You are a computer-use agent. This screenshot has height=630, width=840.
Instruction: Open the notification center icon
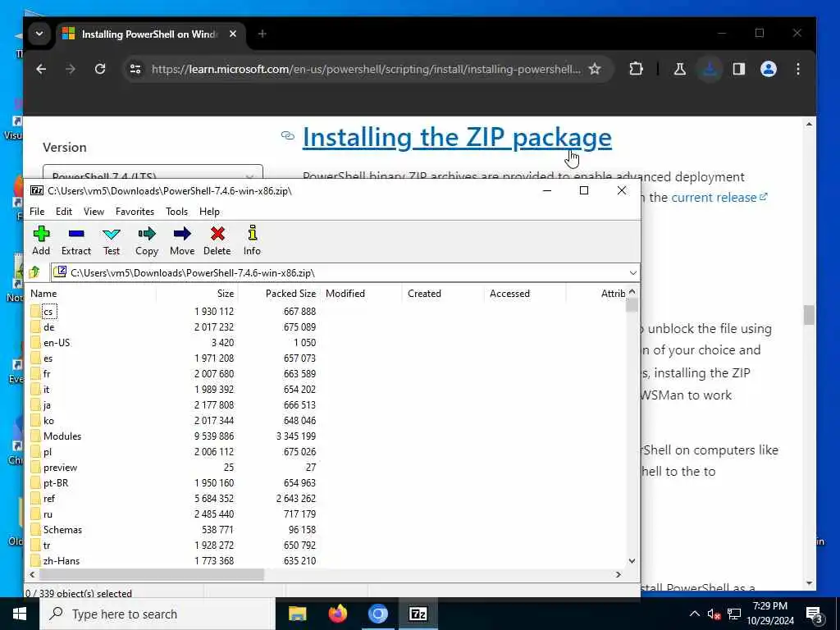[815, 615]
